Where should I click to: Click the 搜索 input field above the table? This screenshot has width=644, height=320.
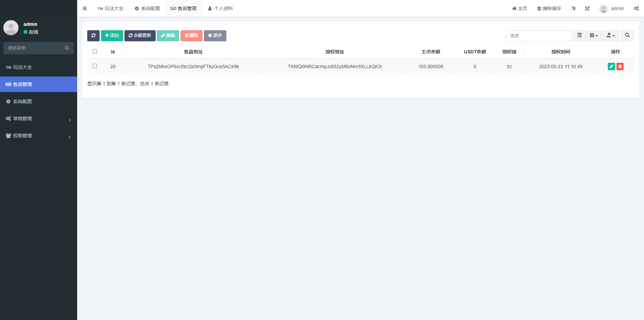538,36
